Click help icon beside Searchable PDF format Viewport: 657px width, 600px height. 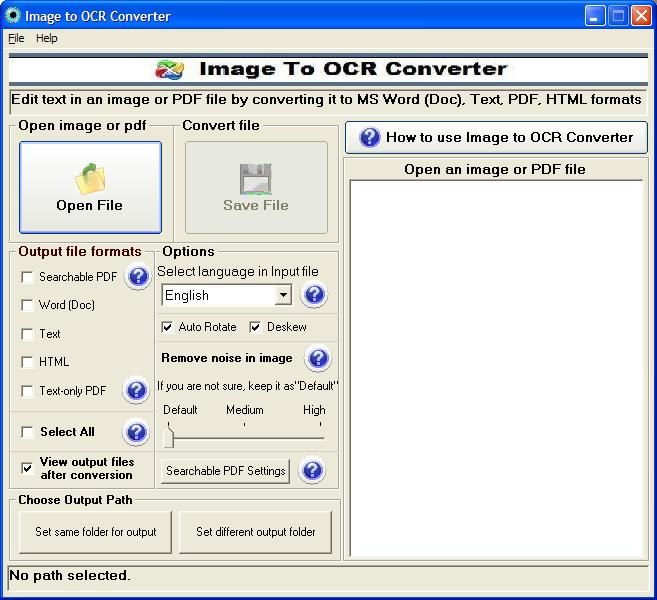tap(138, 277)
